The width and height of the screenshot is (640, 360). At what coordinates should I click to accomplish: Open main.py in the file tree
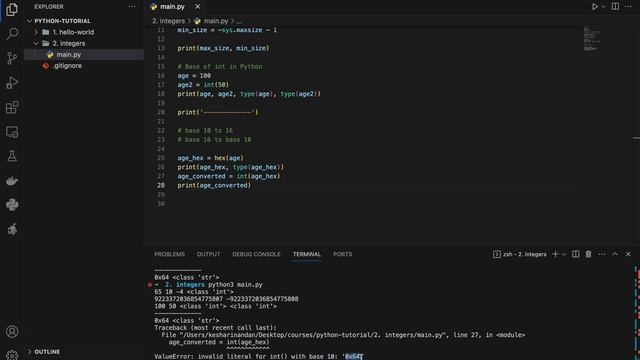[68, 54]
